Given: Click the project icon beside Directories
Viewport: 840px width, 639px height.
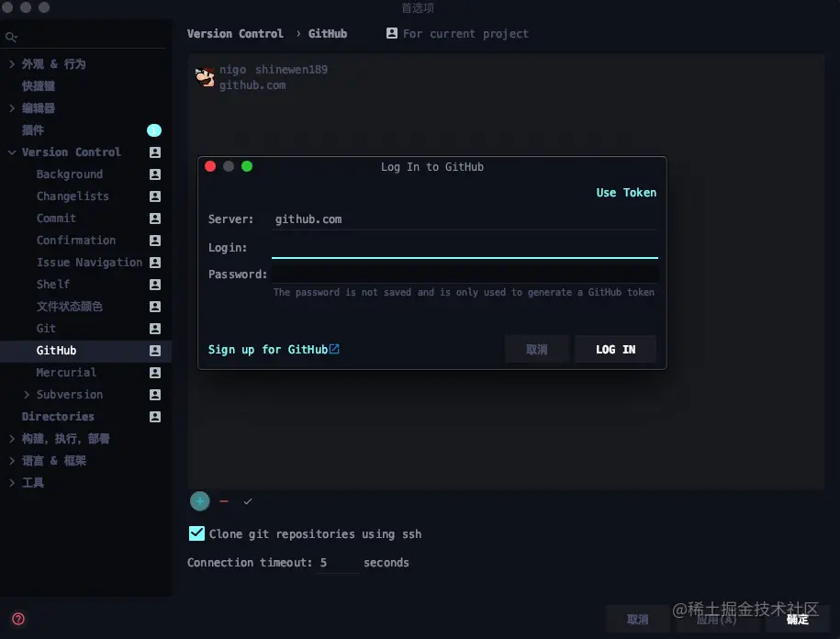Looking at the screenshot, I should [x=155, y=416].
